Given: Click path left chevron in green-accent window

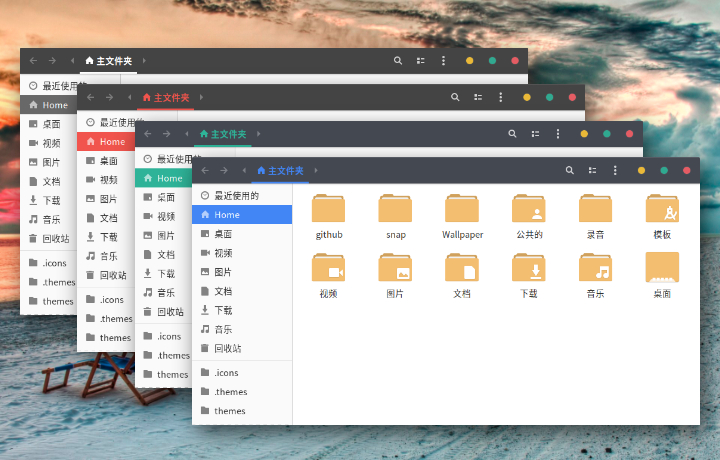Looking at the screenshot, I should [x=187, y=134].
